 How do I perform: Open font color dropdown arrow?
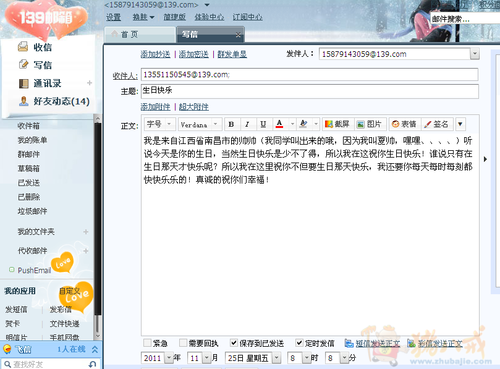click(292, 124)
